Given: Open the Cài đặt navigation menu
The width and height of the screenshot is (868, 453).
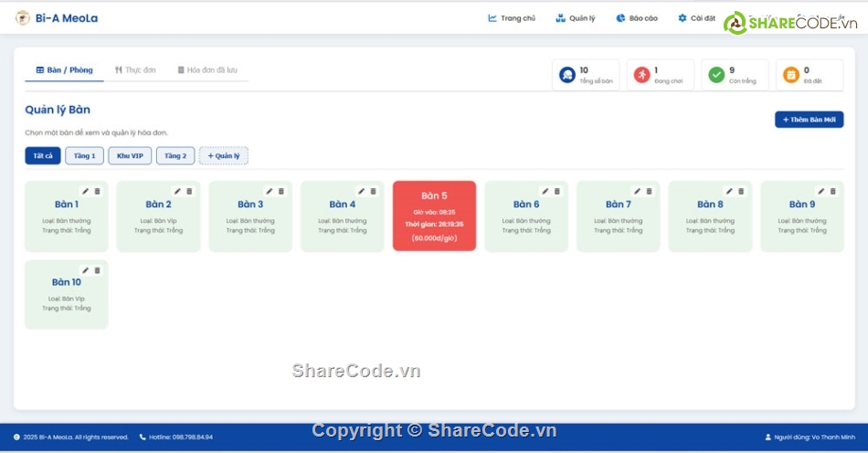Looking at the screenshot, I should pos(696,18).
